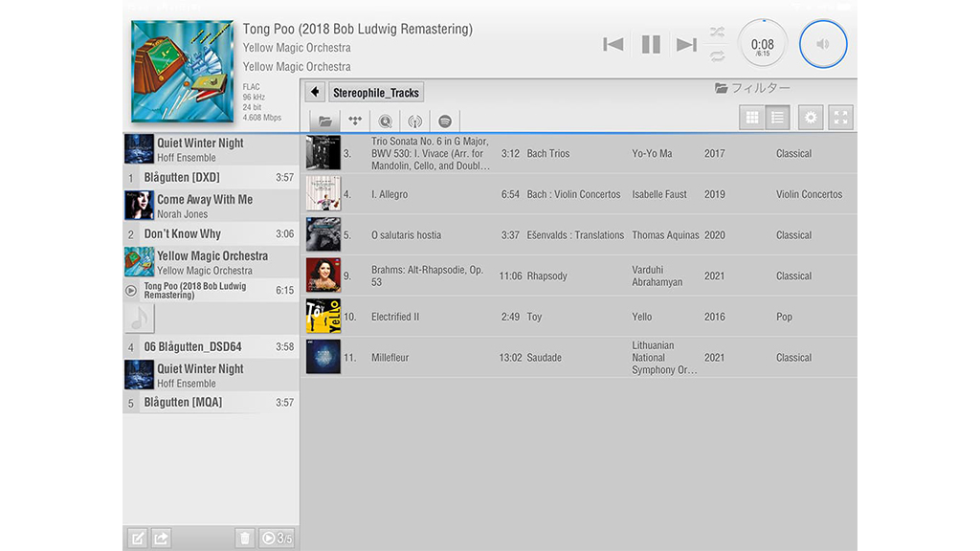Click the Violin Concertos genre cell
Screen dimensions: 980x551
point(810,194)
